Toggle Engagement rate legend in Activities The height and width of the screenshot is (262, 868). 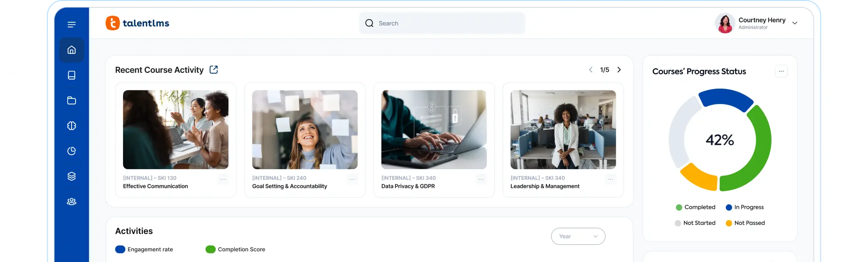pyautogui.click(x=145, y=250)
